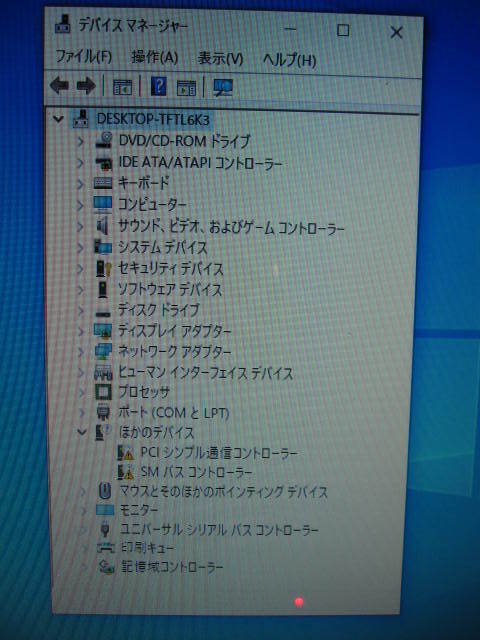Select 記憶域コントローラー row text

click(x=172, y=567)
